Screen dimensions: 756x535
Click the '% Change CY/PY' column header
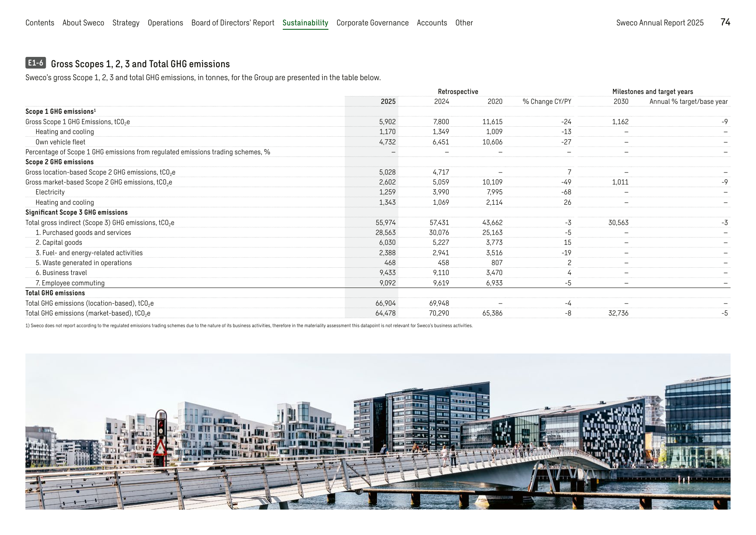547,102
